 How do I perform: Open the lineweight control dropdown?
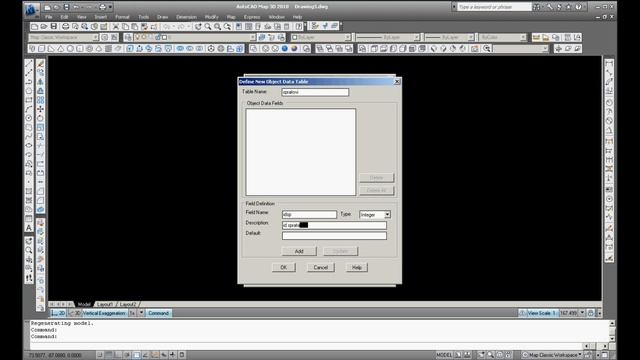(x=449, y=37)
